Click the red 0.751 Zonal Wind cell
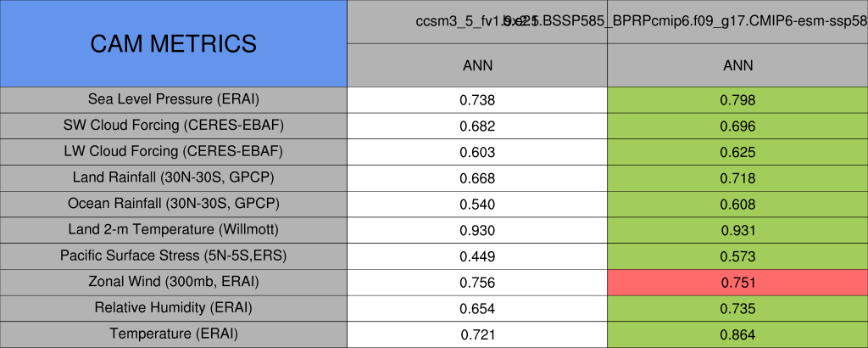The height and width of the screenshot is (348, 868). tap(737, 283)
